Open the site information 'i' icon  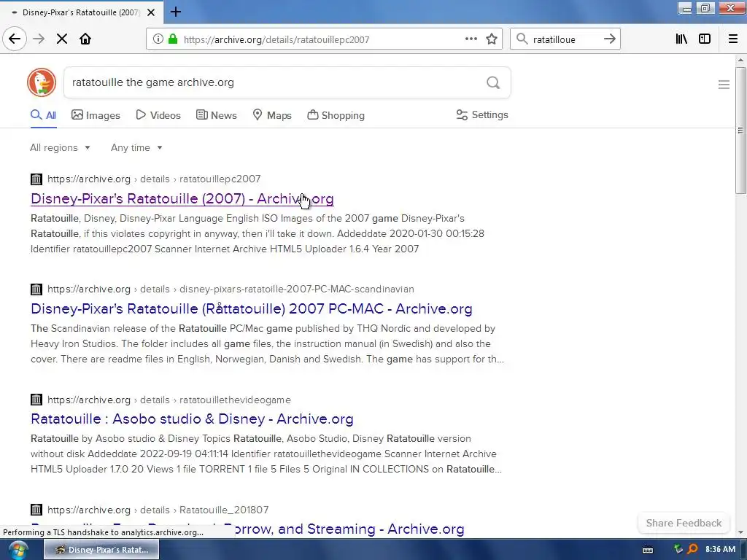coord(158,39)
